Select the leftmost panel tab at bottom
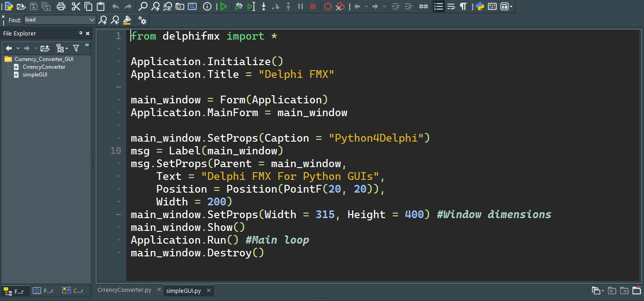The image size is (644, 301). (x=15, y=291)
